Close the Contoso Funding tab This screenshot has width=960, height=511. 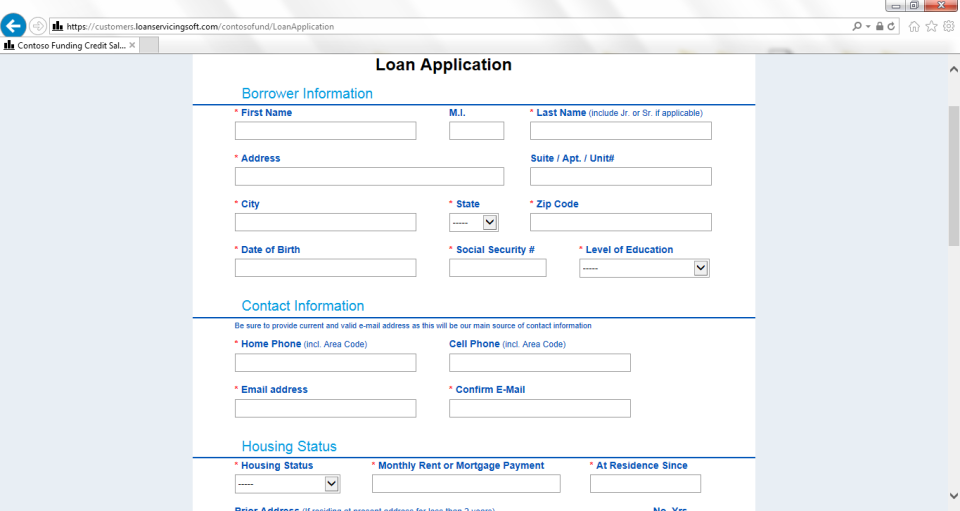click(132, 45)
